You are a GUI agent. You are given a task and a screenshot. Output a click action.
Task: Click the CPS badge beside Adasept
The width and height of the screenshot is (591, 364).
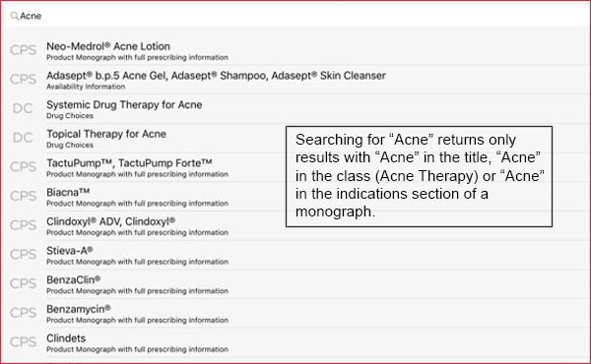23,79
